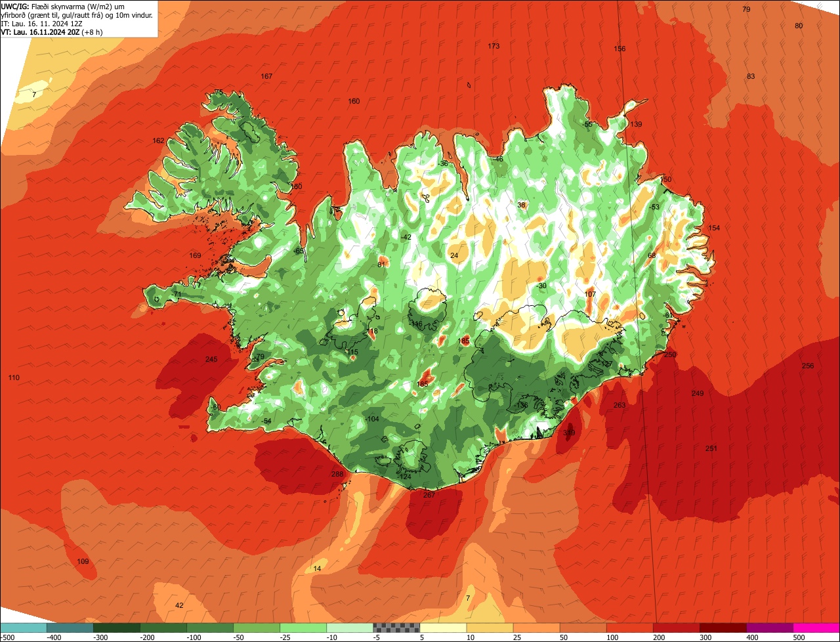Click the flux value 109 in the southwest sea
Image resolution: width=840 pixels, height=642 pixels.
(x=83, y=561)
